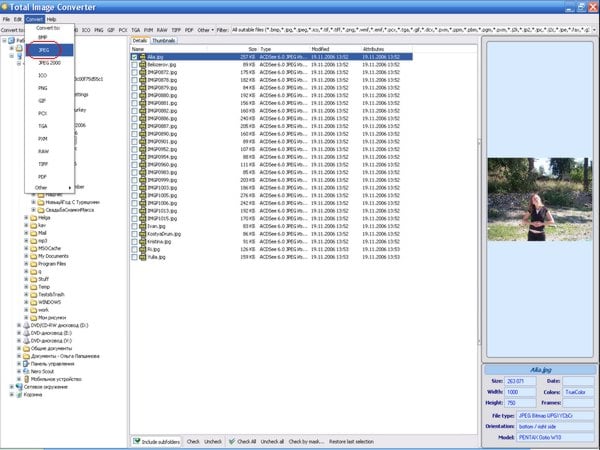600x450 pixels.
Task: Open the Edit menu
Action: (18, 19)
